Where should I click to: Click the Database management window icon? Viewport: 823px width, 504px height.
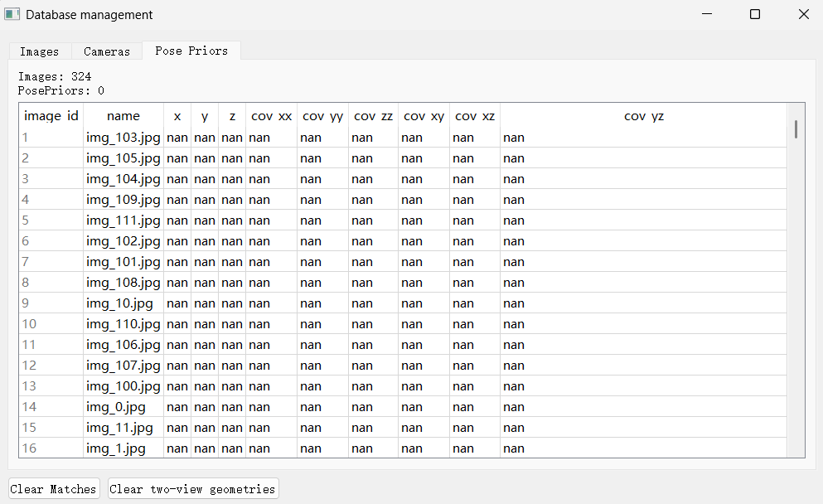[12, 15]
